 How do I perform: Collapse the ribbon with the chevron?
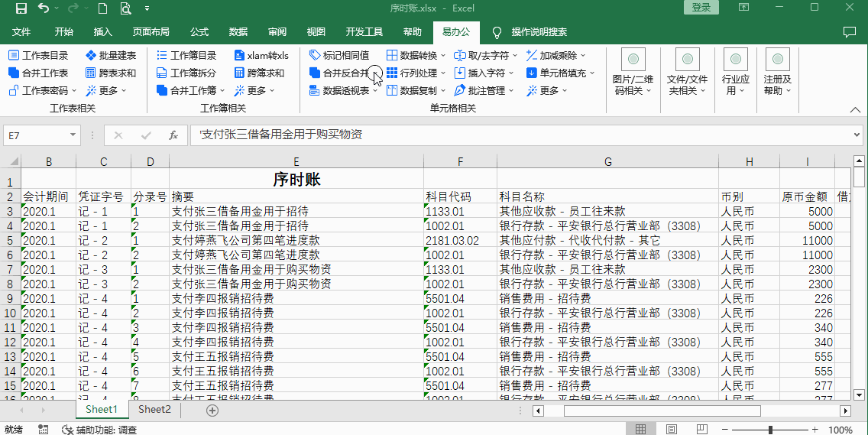pyautogui.click(x=854, y=110)
